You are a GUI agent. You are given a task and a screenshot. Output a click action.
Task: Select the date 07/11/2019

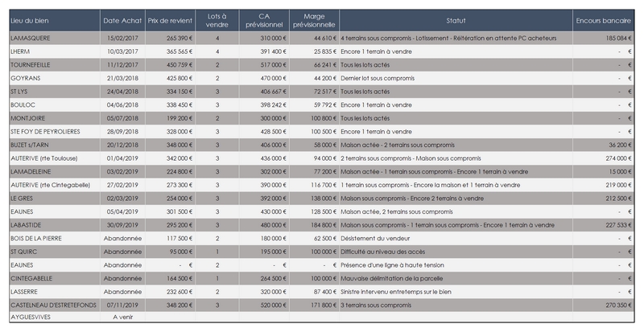click(122, 305)
